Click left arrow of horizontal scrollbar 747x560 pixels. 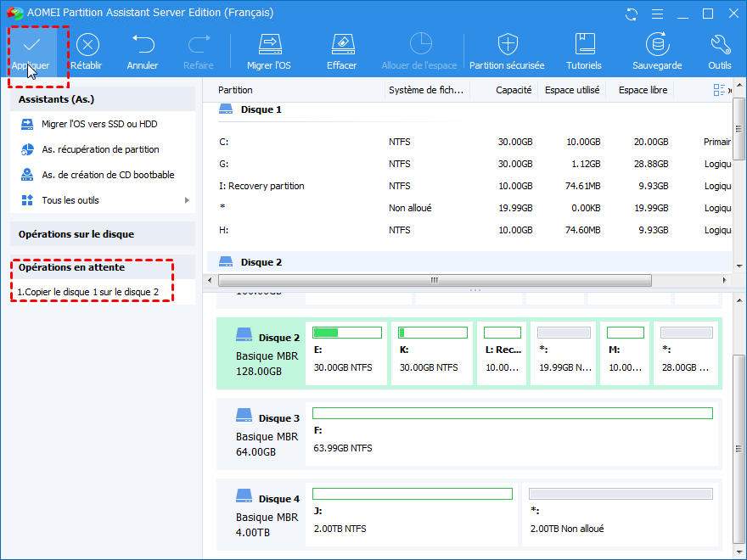tap(211, 281)
